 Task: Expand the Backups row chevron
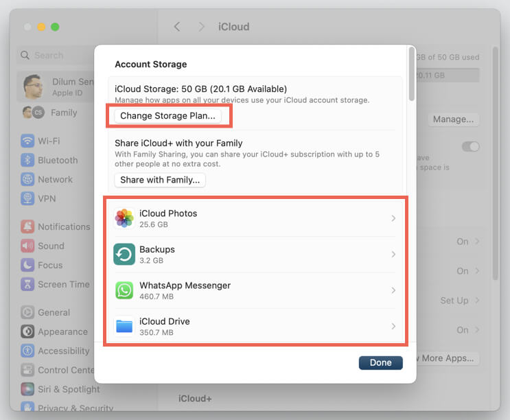click(393, 254)
